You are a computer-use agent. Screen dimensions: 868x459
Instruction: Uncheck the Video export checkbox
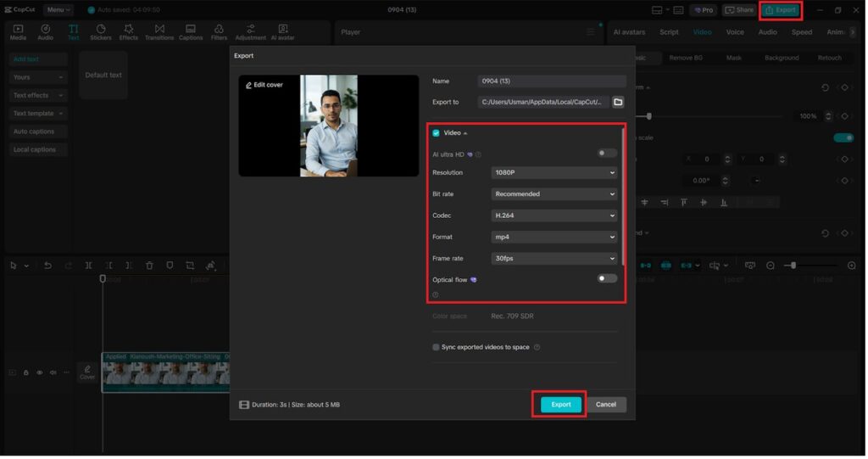[437, 133]
